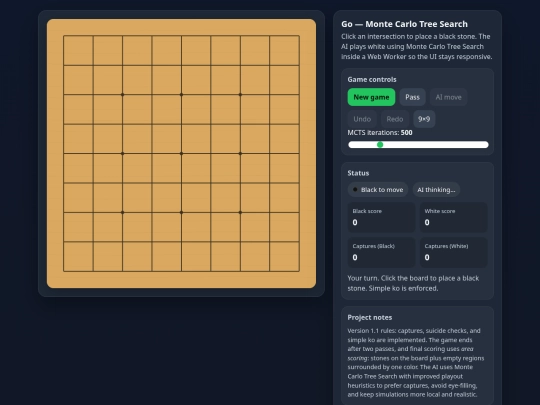Click the Go — Monte Carlo Tree Search title
The image size is (540, 405).
pos(404,24)
